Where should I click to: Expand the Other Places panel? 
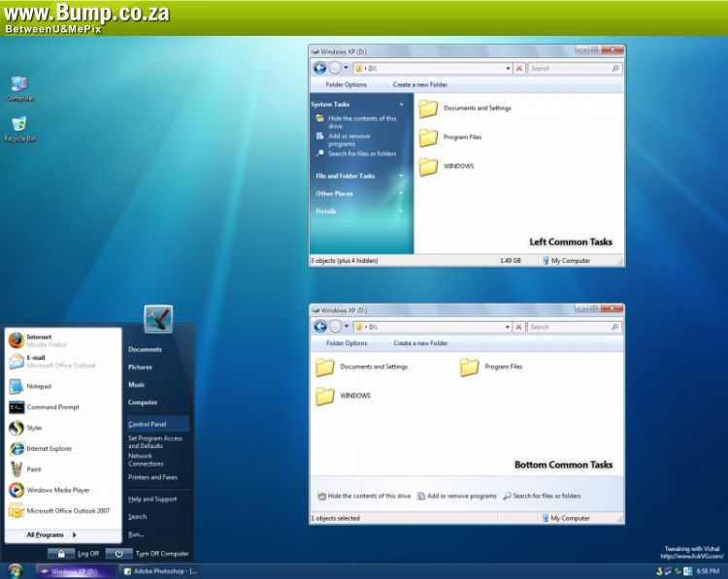point(401,194)
